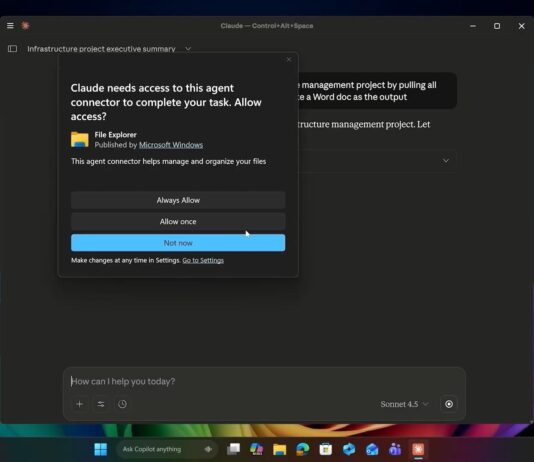Click the Claude logo icon in title bar
The height and width of the screenshot is (462, 534).
[x=25, y=26]
